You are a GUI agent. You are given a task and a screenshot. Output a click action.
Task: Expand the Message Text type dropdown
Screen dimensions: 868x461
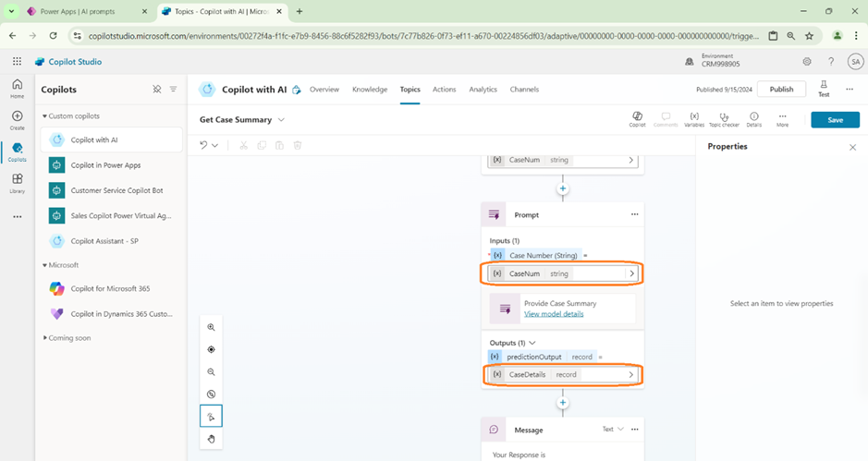point(614,429)
